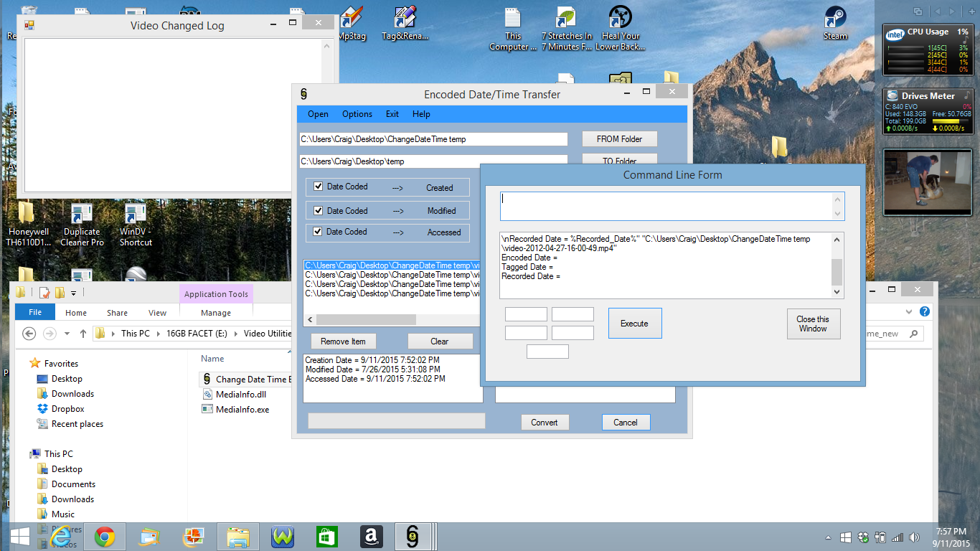Expand the breadcrumb arrow after This PC

click(x=158, y=334)
